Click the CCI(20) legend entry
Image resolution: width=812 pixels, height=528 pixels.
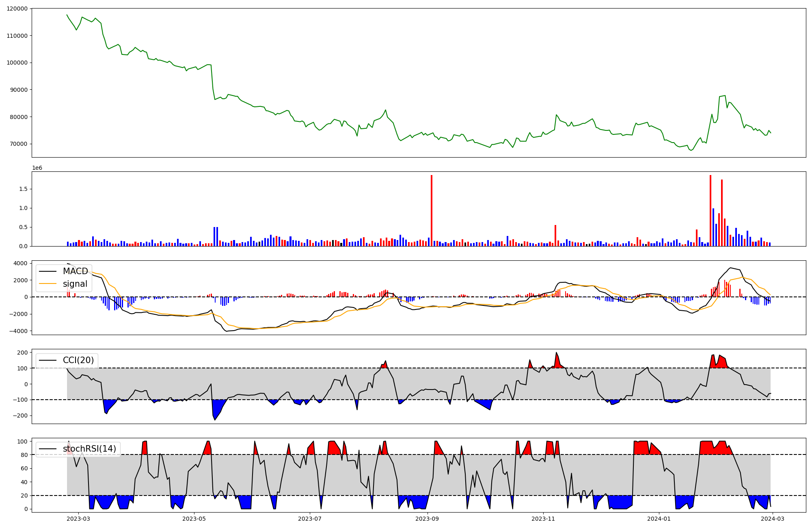point(78,360)
